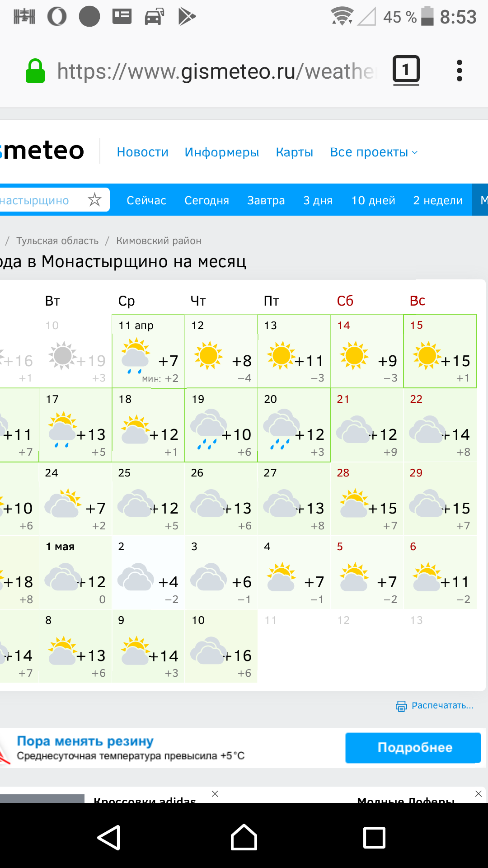Select April 22 forecast cell
The image size is (488, 868).
[440, 425]
